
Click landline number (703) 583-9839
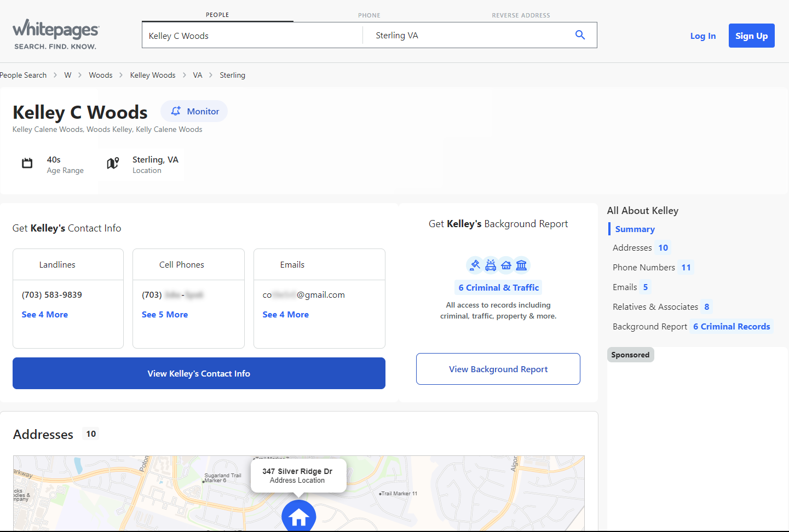pyautogui.click(x=52, y=295)
